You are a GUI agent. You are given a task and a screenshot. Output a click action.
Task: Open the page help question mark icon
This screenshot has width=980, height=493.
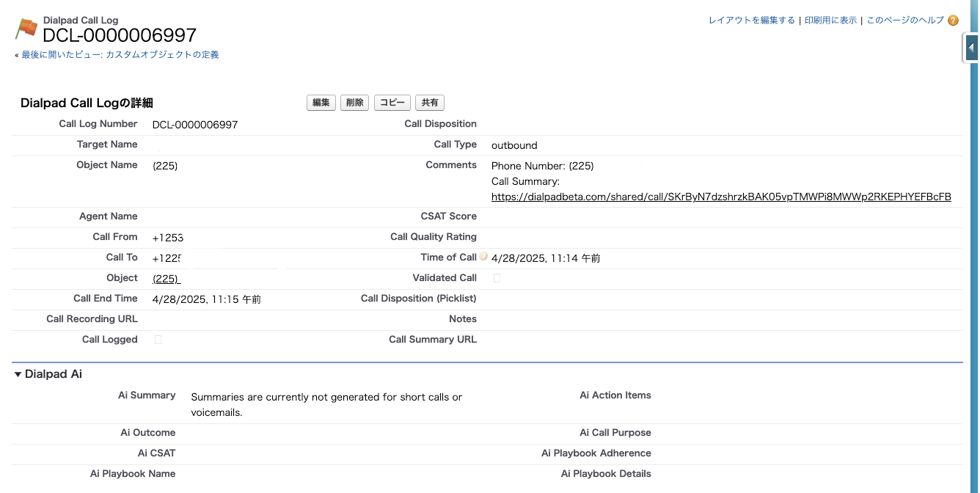coord(953,21)
